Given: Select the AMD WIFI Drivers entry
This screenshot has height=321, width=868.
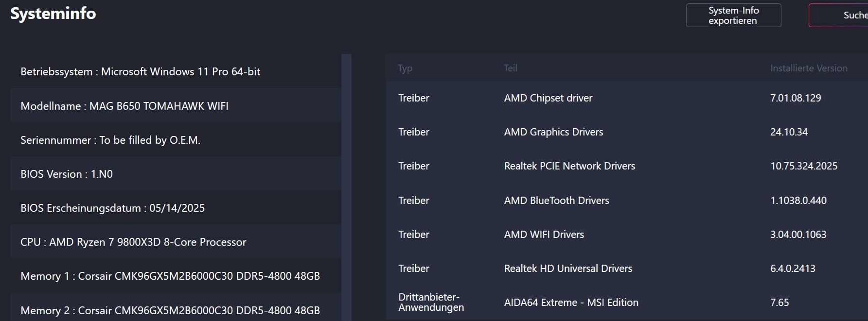Looking at the screenshot, I should (x=627, y=234).
